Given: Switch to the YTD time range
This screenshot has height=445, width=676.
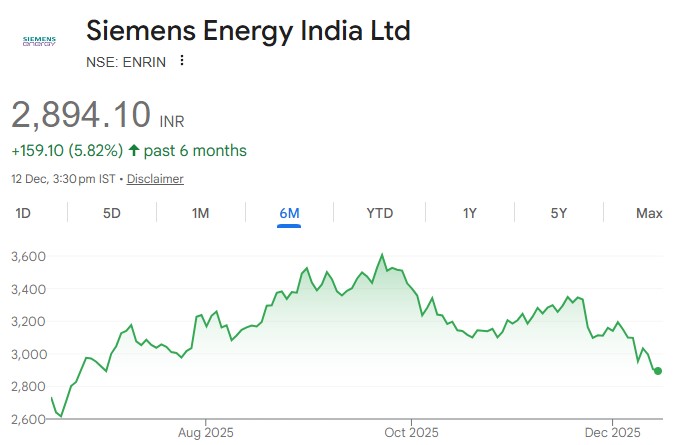Looking at the screenshot, I should tap(379, 213).
